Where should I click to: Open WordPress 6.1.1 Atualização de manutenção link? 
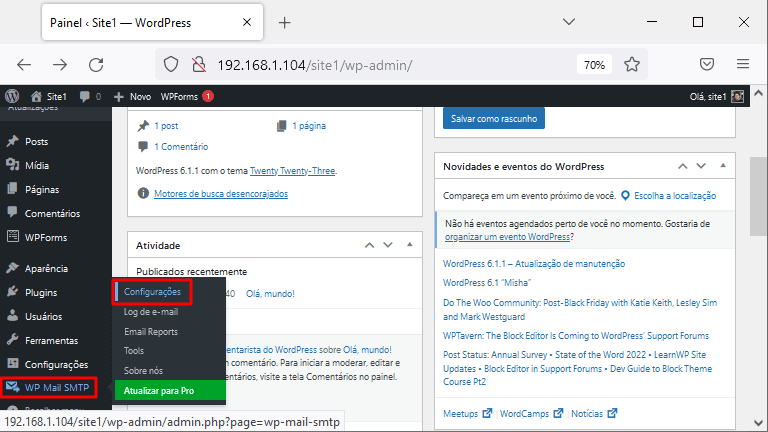pos(534,264)
